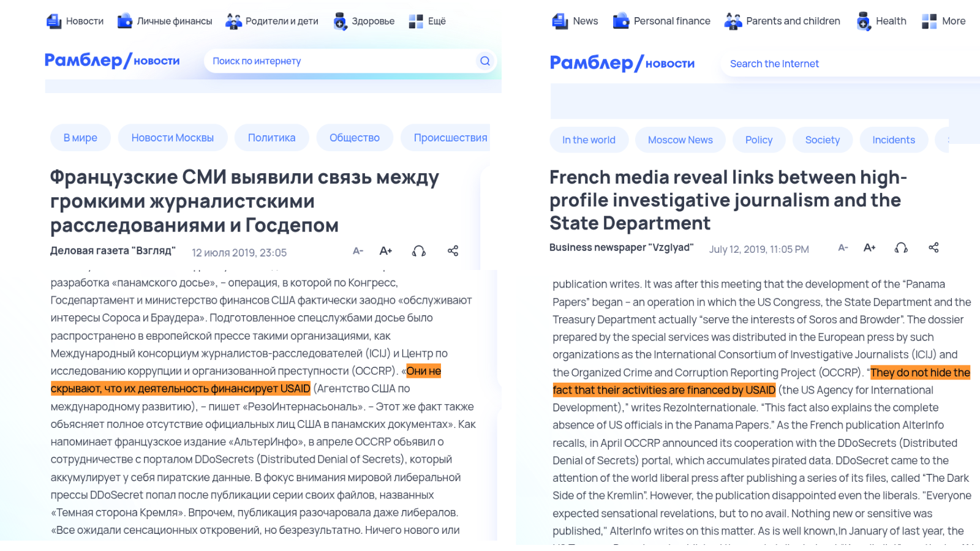Viewport: 980px width, 551px height.
Task: Listen to English article via headphones icon
Action: 901,248
